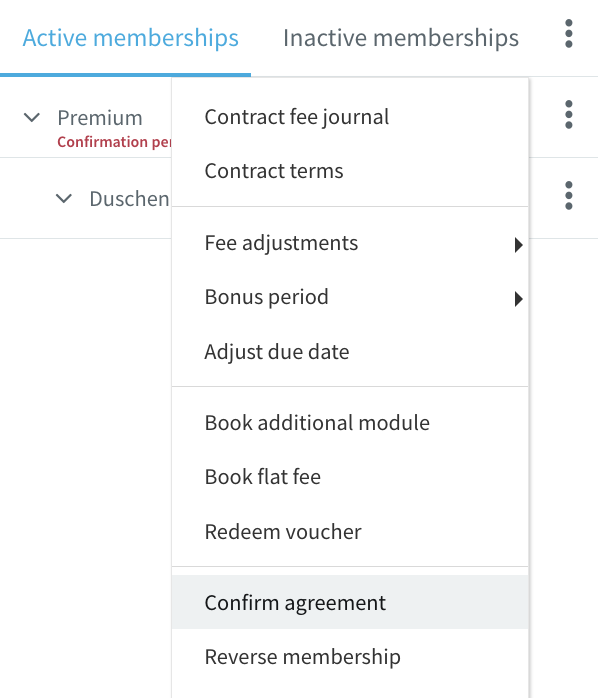Expand the Bonus period submenu arrow

click(x=518, y=299)
